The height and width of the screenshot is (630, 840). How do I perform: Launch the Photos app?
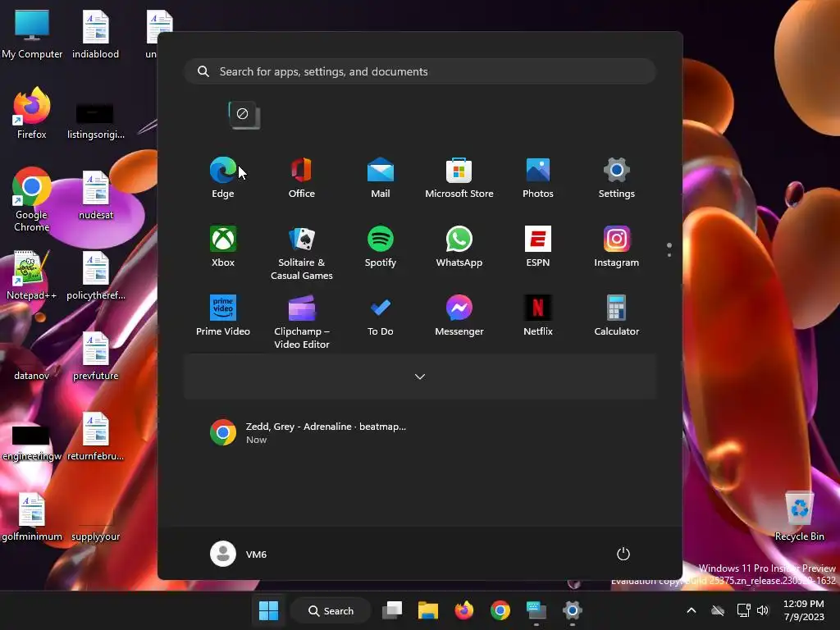pyautogui.click(x=538, y=177)
